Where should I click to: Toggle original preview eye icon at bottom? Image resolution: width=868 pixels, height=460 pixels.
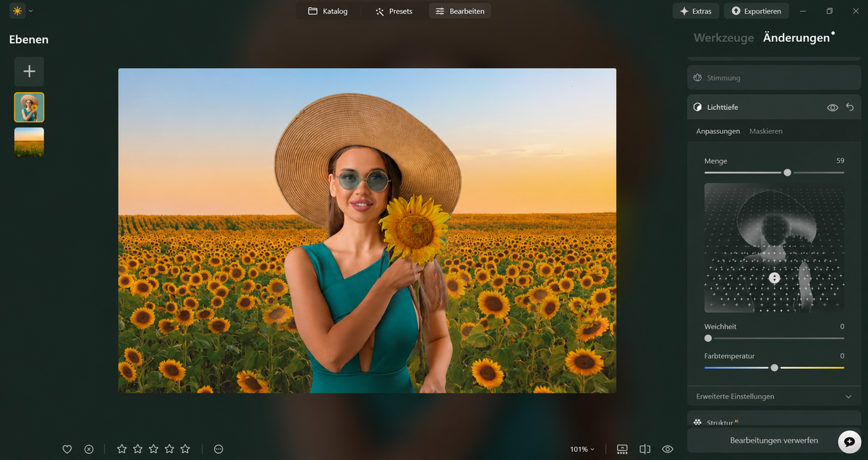(x=668, y=449)
